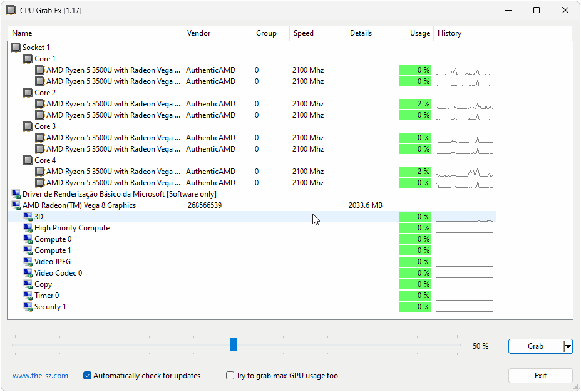Viewport: 581px width, 392px height.
Task: Click the 3D engine icon
Action: point(28,217)
